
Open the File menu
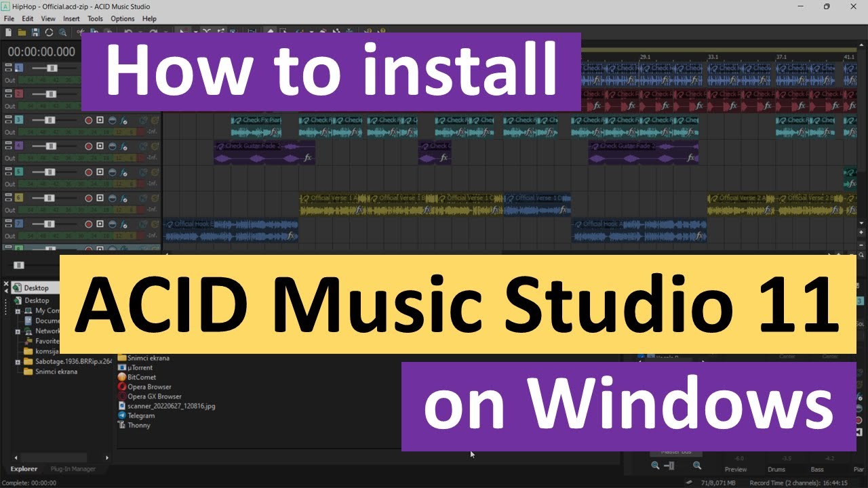[9, 18]
